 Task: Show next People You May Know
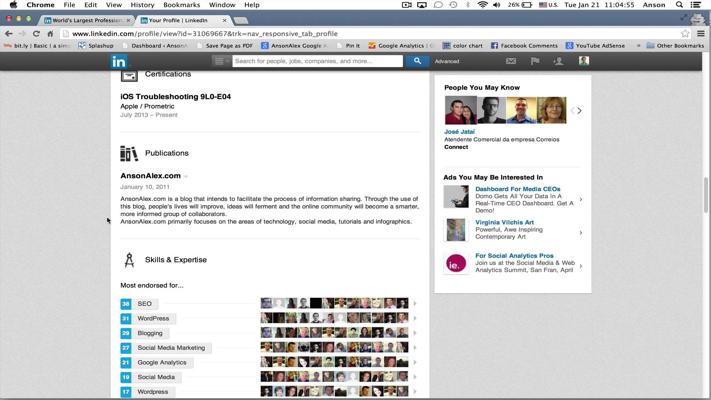point(579,111)
